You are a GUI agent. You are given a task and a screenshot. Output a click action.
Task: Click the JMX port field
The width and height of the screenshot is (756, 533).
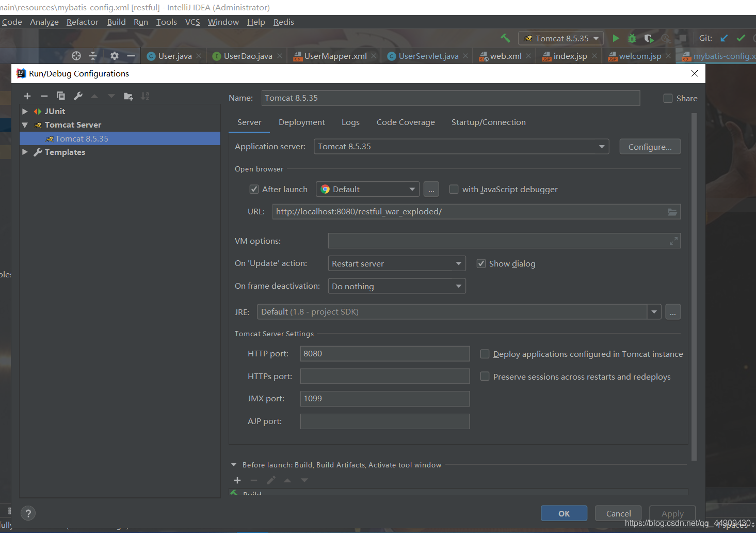385,399
